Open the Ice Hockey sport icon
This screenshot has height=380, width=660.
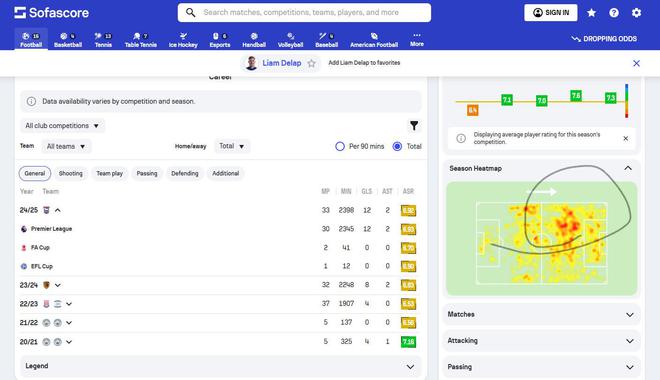click(183, 40)
